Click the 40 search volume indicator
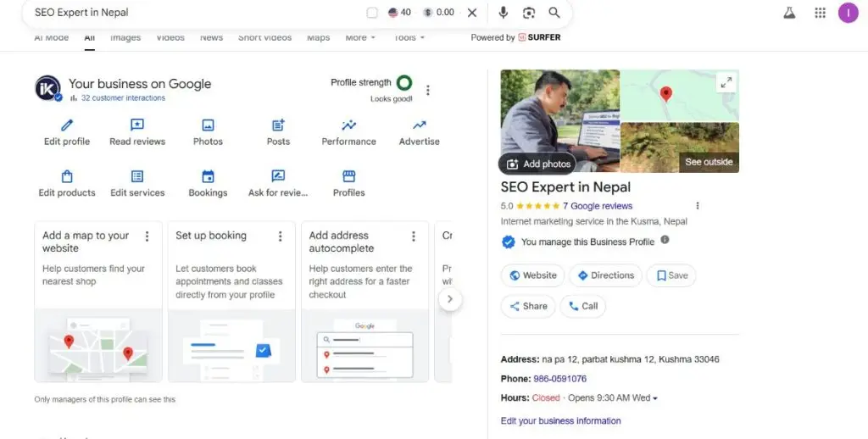The width and height of the screenshot is (868, 439). pos(400,12)
